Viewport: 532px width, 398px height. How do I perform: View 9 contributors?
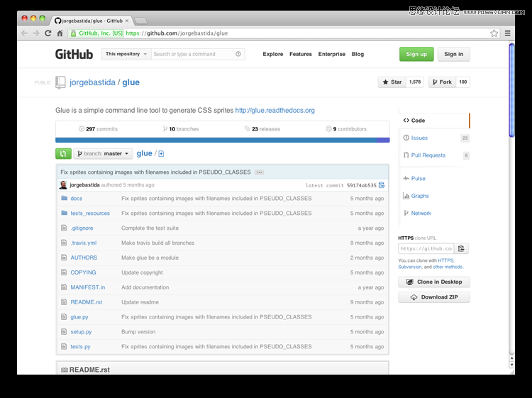coord(346,129)
